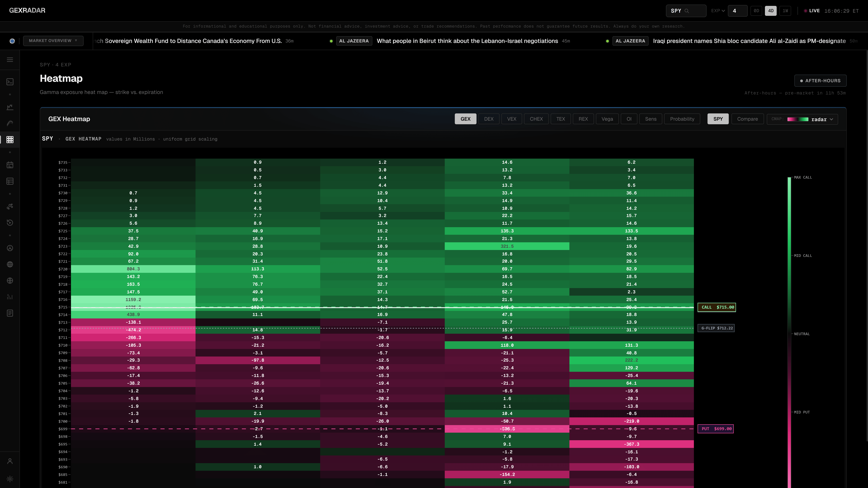Open the document notes sidebar icon
The image size is (868, 488).
[x=10, y=313]
